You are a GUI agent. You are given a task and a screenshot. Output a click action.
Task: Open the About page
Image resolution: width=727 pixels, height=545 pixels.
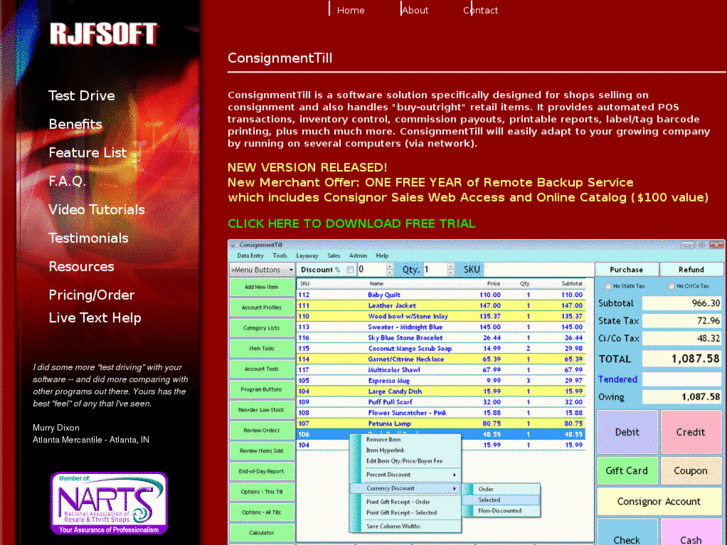(x=415, y=10)
